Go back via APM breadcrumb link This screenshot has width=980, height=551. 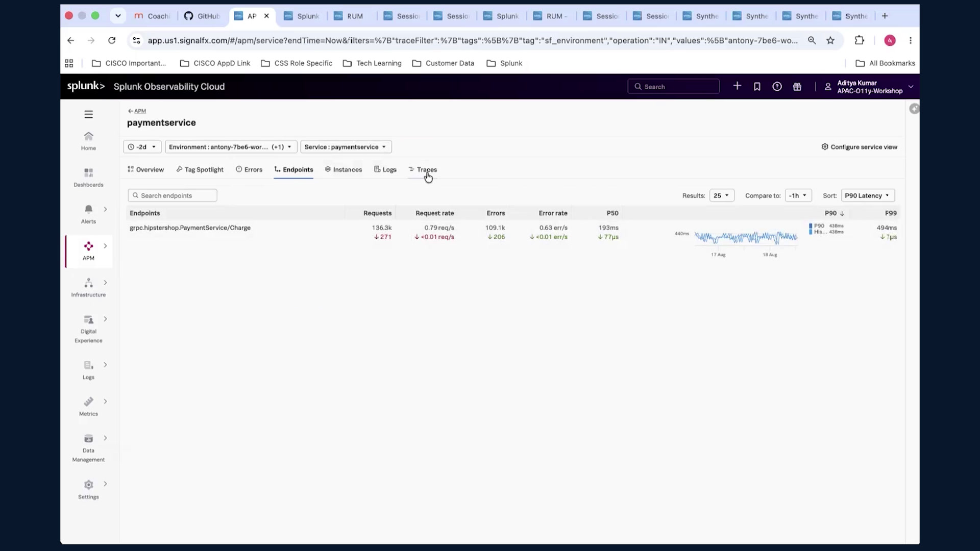point(137,111)
